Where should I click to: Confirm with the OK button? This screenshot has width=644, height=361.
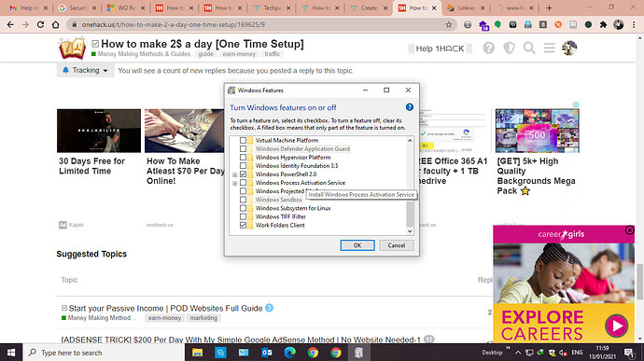click(357, 245)
